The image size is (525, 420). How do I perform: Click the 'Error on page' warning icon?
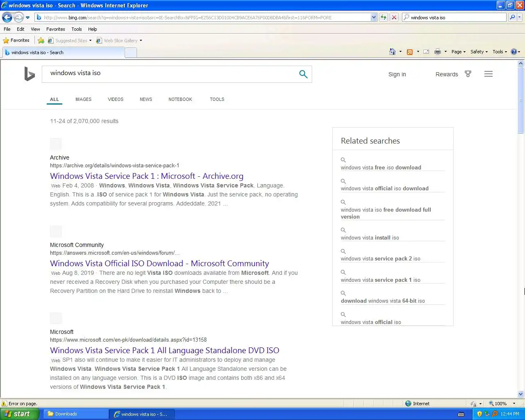point(5,404)
